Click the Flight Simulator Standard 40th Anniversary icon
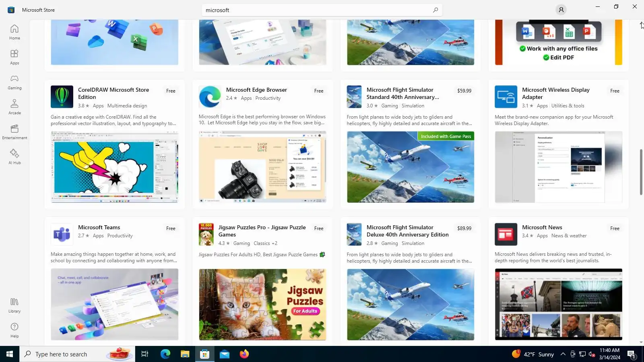 coord(354,97)
